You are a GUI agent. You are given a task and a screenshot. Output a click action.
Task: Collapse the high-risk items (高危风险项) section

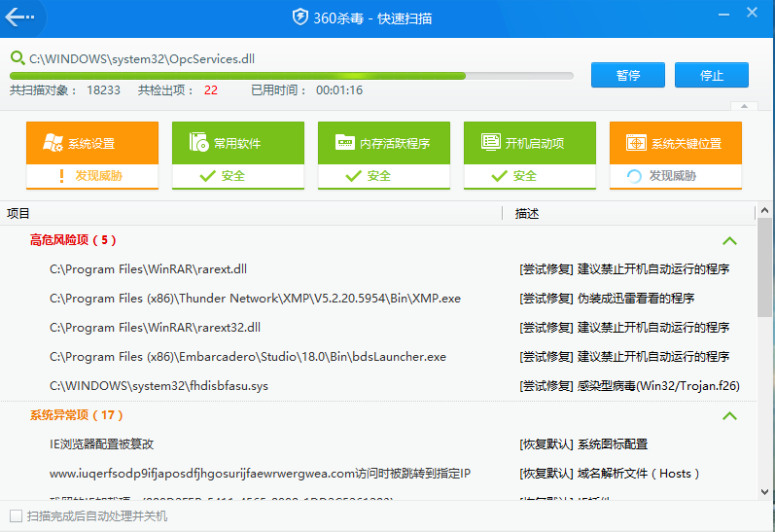(729, 240)
